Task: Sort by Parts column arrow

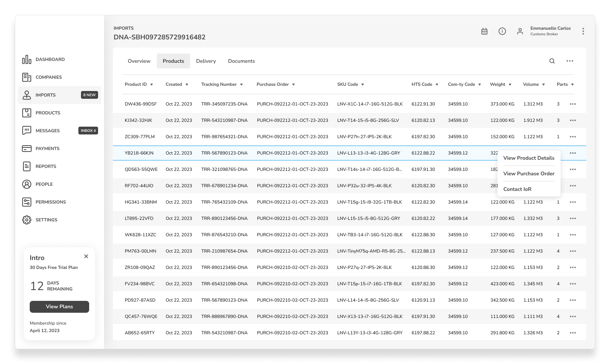Action: coord(572,85)
